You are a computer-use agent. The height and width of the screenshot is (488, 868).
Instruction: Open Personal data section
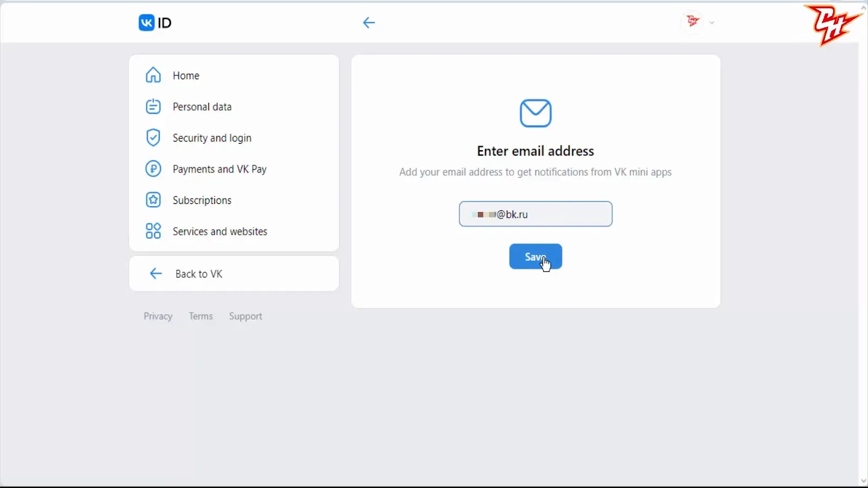[x=234, y=107]
